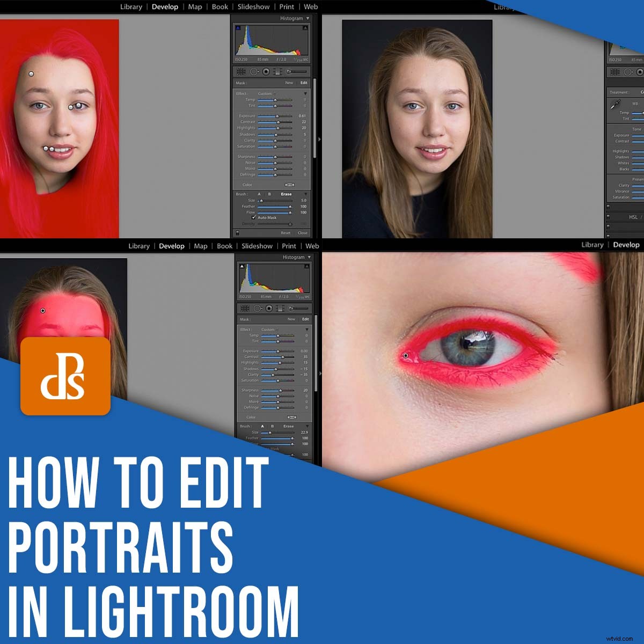This screenshot has width=644, height=644.
Task: Enable the Auto Mask checkbox
Action: click(253, 217)
